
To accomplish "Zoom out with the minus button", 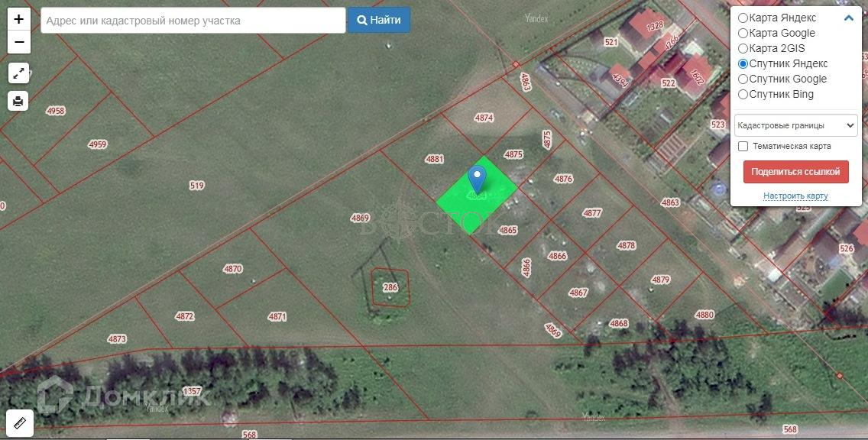I will [x=19, y=42].
